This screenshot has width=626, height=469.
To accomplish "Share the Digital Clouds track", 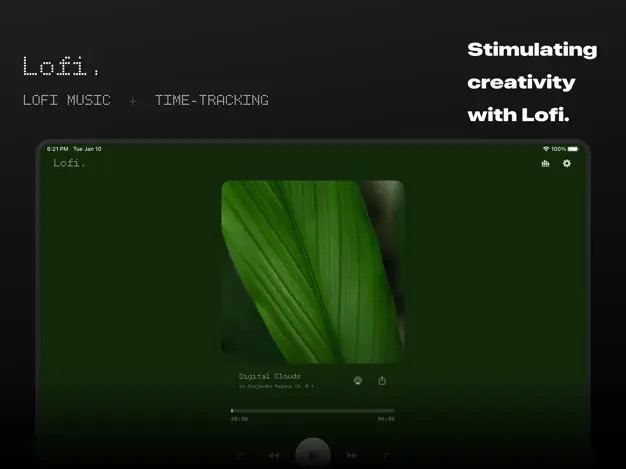I will tap(382, 380).
